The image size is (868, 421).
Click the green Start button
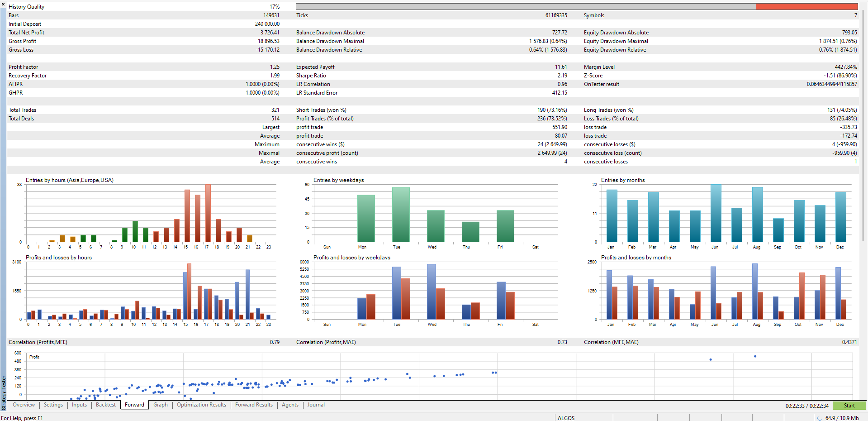[x=849, y=406]
